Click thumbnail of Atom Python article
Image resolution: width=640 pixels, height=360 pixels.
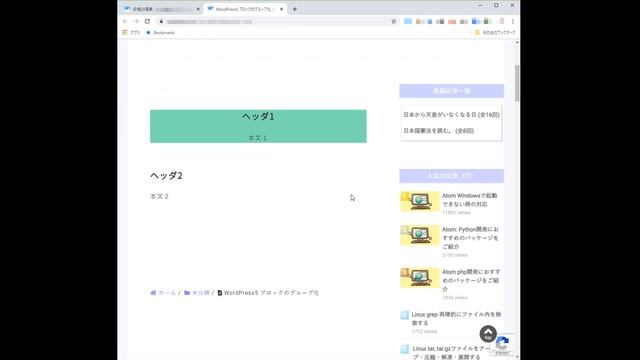coord(420,235)
